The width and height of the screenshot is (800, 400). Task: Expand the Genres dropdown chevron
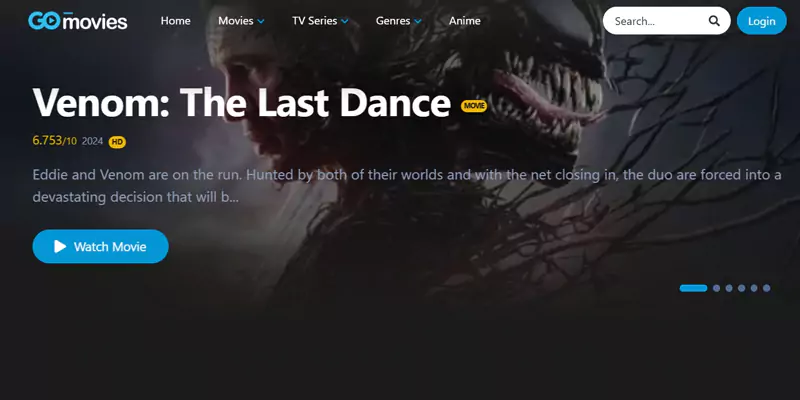click(x=418, y=21)
